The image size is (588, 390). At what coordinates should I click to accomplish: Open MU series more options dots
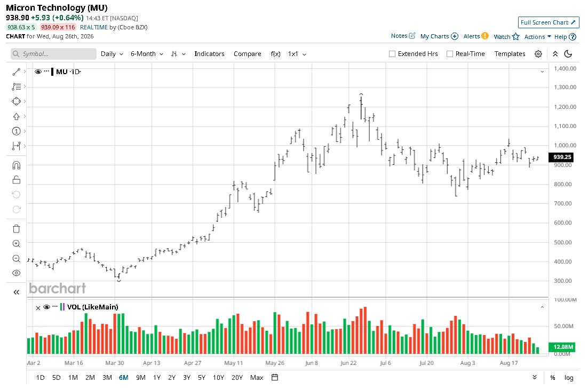coord(46,71)
